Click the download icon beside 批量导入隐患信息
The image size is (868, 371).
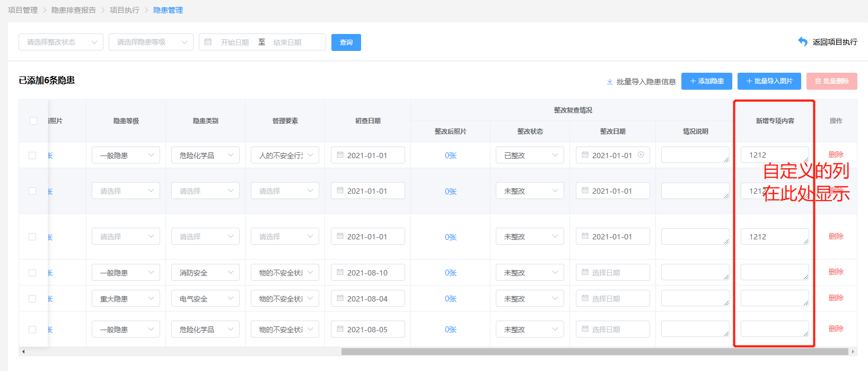pyautogui.click(x=610, y=82)
